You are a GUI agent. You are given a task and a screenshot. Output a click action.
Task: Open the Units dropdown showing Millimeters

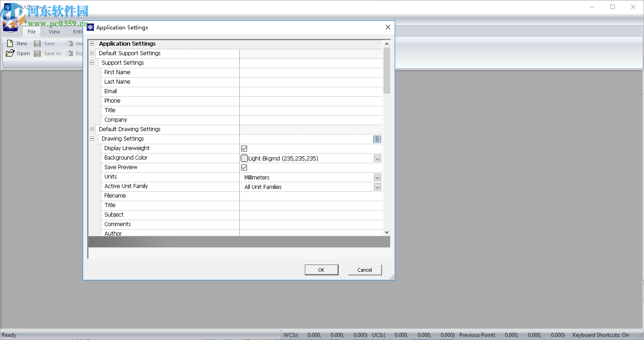point(378,177)
